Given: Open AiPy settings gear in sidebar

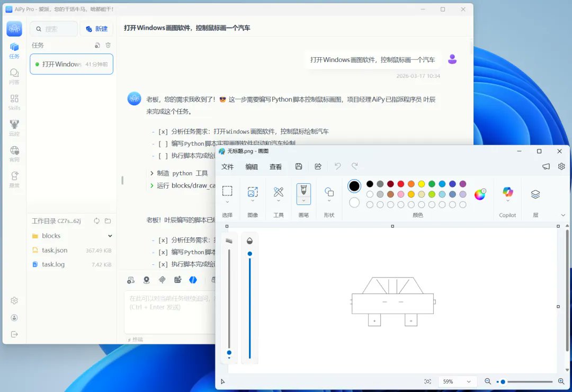Looking at the screenshot, I should [14, 300].
